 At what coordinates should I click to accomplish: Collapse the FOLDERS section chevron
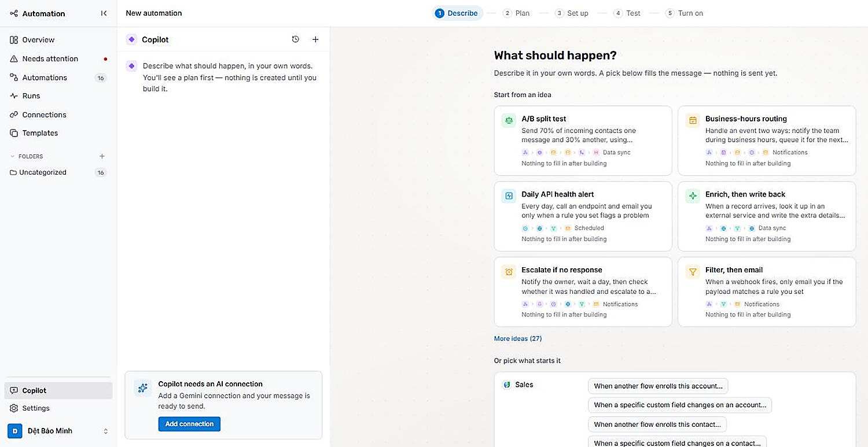[x=13, y=156]
